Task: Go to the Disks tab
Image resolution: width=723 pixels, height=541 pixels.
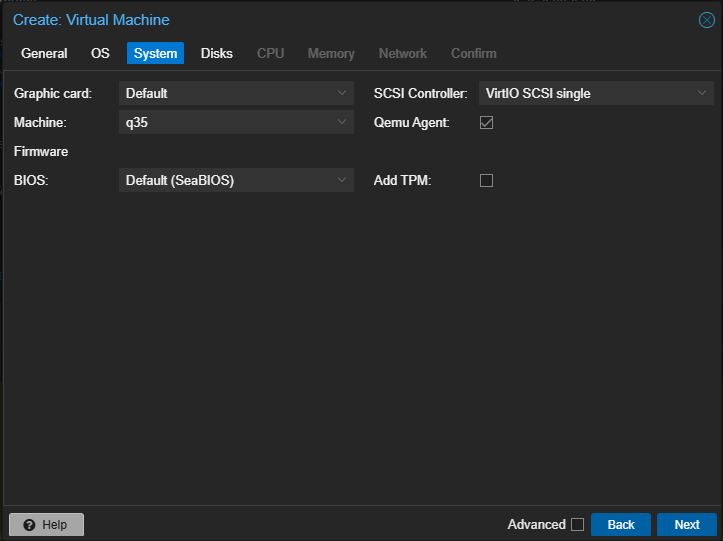Action: point(216,53)
